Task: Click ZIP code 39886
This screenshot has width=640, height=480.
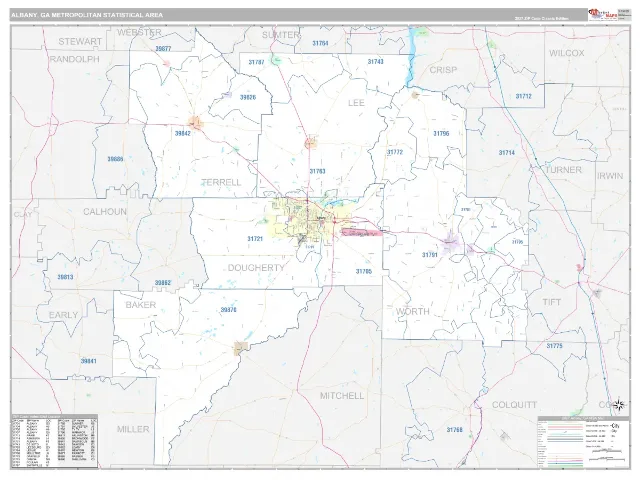Action: (116, 159)
